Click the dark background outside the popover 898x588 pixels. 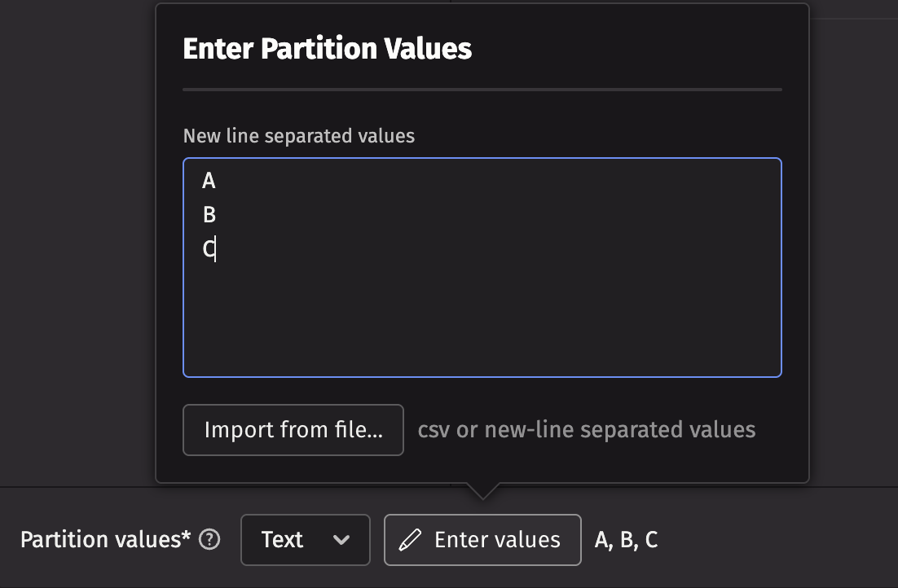[73, 244]
